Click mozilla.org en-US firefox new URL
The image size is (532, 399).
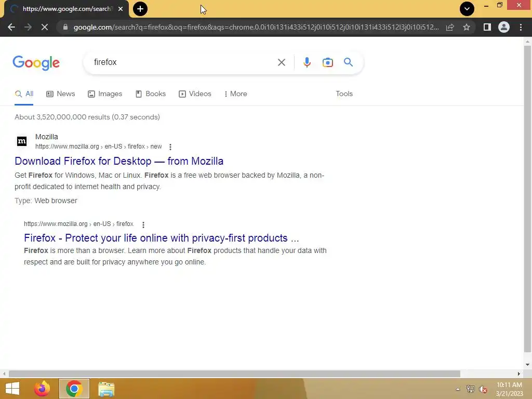click(98, 147)
